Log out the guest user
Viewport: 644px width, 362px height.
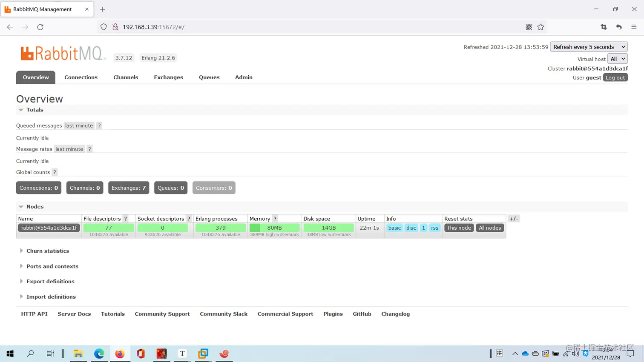[615, 77]
